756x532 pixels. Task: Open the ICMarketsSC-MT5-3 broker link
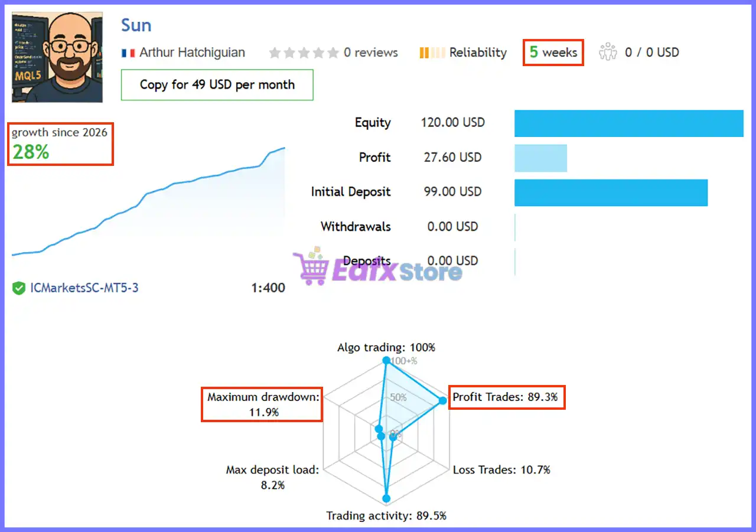coord(84,288)
